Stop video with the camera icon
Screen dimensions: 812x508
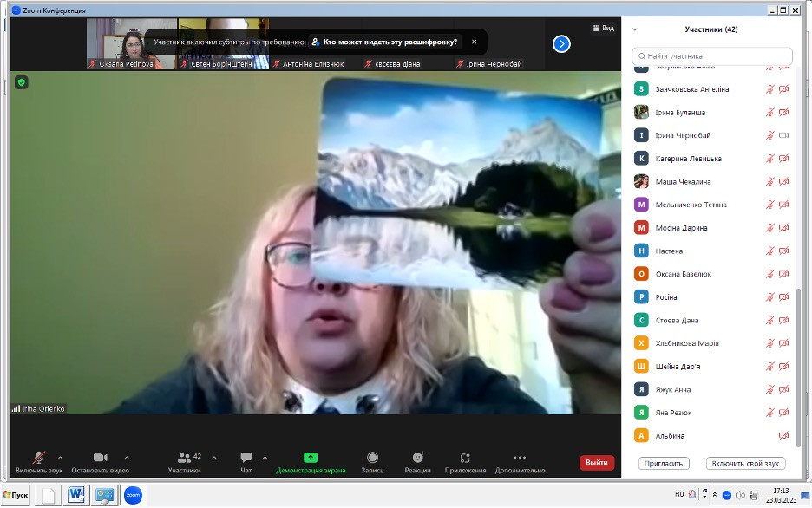100,458
